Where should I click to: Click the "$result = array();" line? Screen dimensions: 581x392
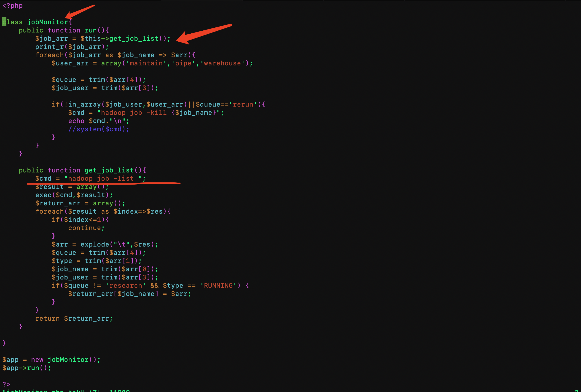click(72, 187)
